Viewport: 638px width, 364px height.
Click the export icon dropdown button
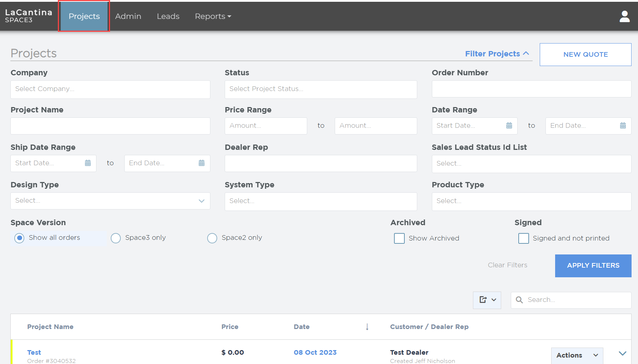pos(487,300)
